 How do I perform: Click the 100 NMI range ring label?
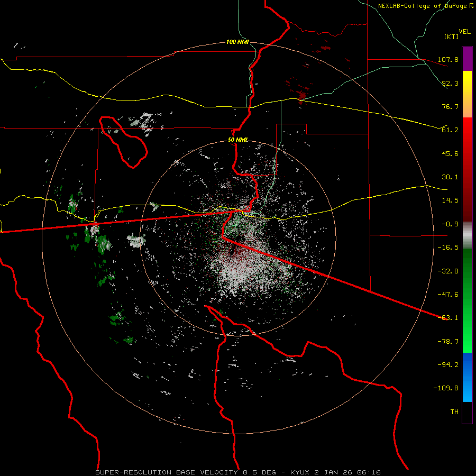tap(237, 42)
